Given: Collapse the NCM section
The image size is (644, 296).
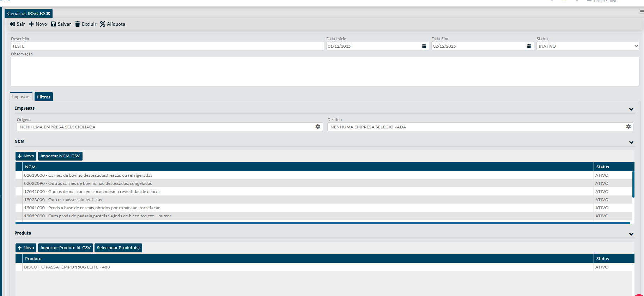Looking at the screenshot, I should click(x=631, y=143).
